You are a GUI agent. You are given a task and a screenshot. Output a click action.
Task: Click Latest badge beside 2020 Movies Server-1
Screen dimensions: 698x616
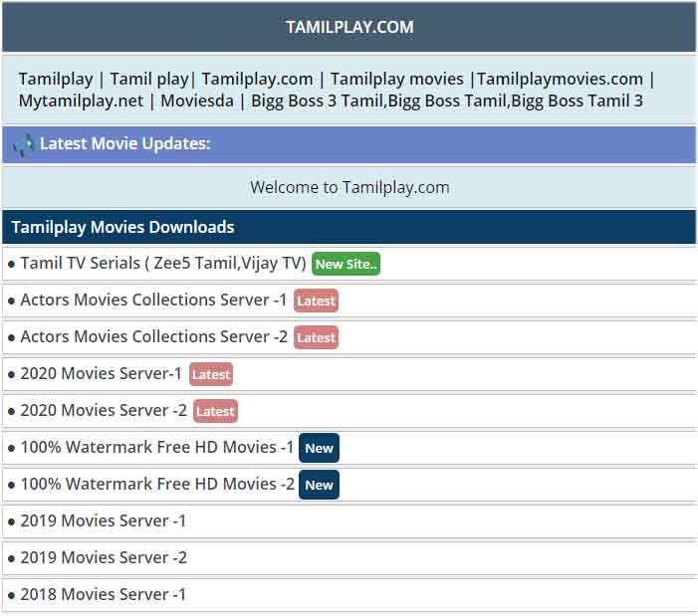point(211,374)
